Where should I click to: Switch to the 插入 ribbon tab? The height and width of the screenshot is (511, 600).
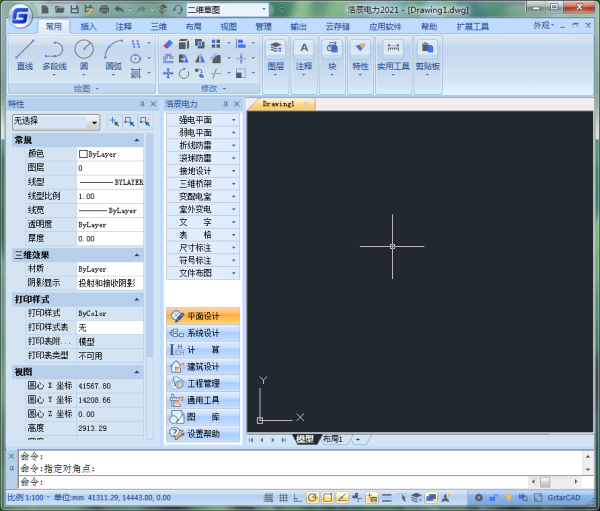88,26
